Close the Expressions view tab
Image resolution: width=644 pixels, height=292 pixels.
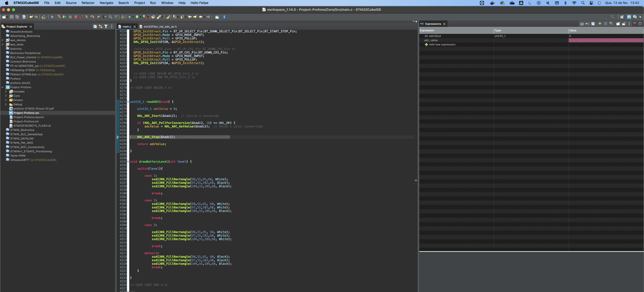pos(445,24)
